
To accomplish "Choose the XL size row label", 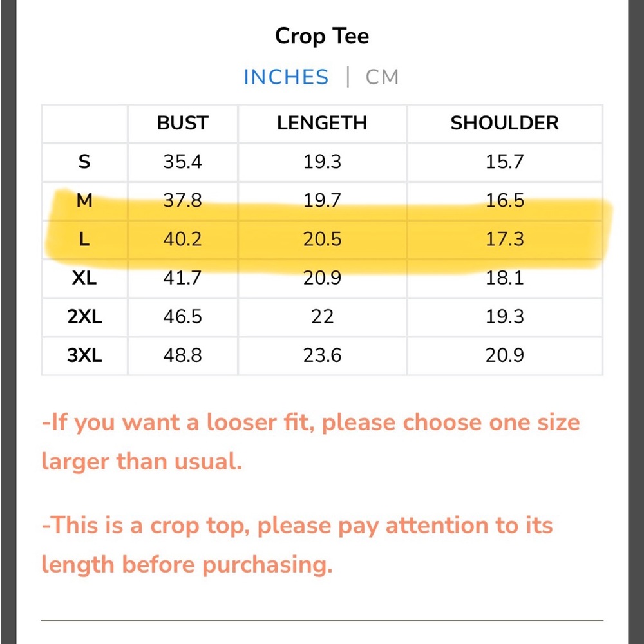I will tap(84, 278).
